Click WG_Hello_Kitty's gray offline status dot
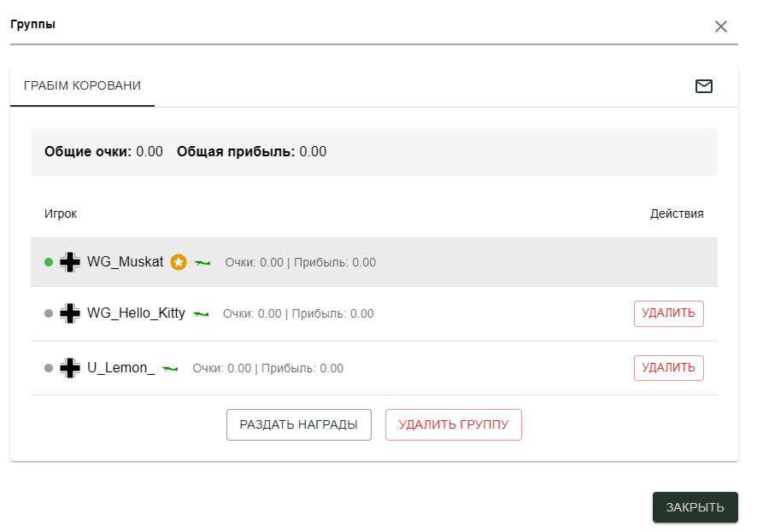 tap(49, 313)
